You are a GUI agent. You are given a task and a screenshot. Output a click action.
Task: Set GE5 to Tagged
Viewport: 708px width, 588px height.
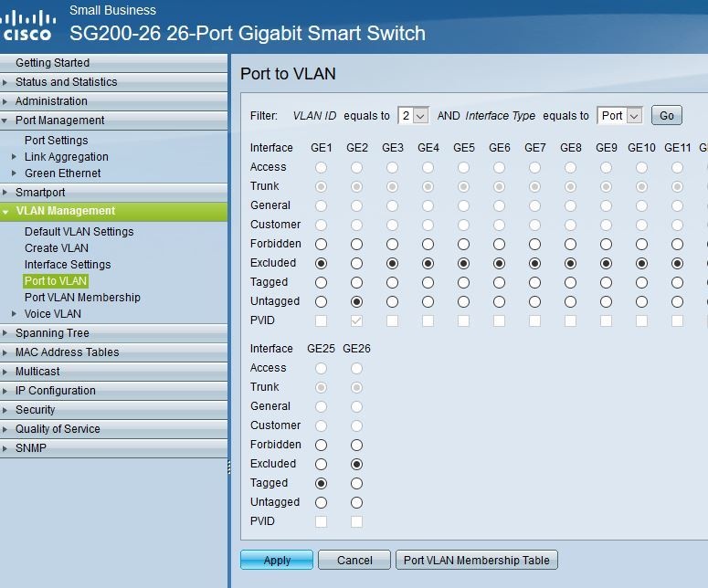(x=464, y=282)
